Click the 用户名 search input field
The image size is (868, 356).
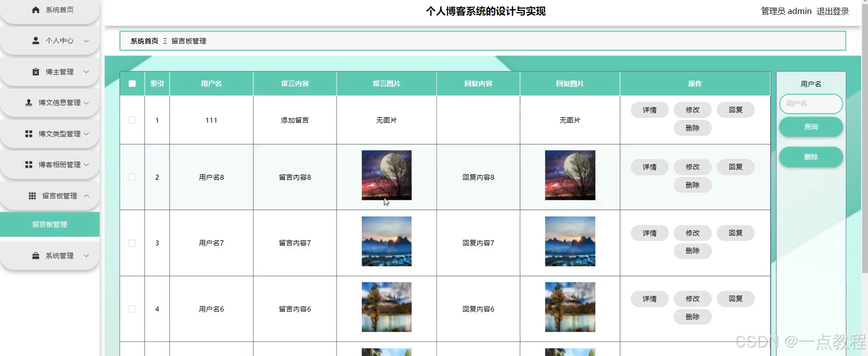[x=811, y=104]
